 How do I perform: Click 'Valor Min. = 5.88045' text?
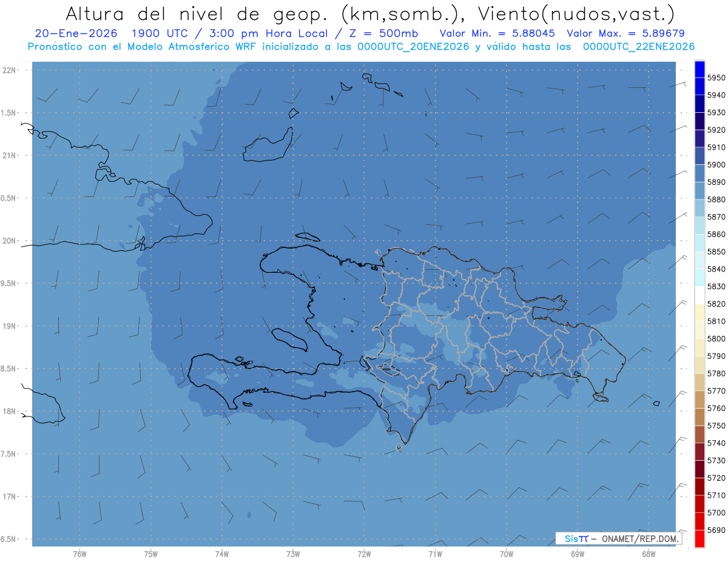tap(497, 34)
